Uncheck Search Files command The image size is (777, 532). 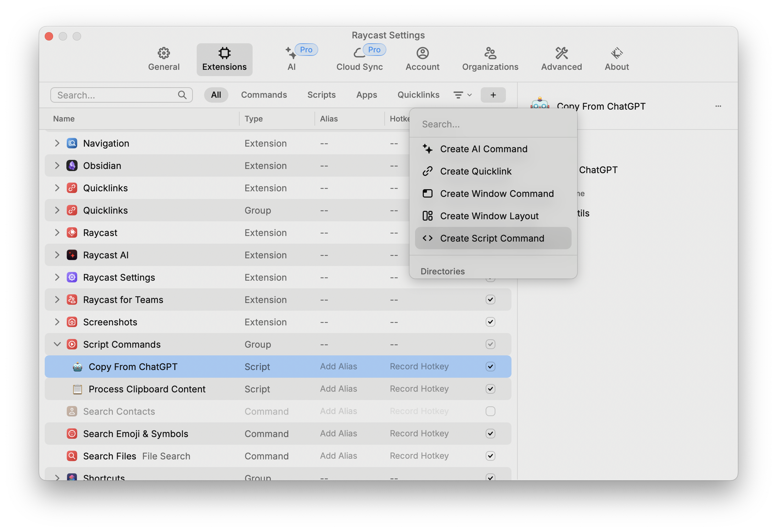491,456
